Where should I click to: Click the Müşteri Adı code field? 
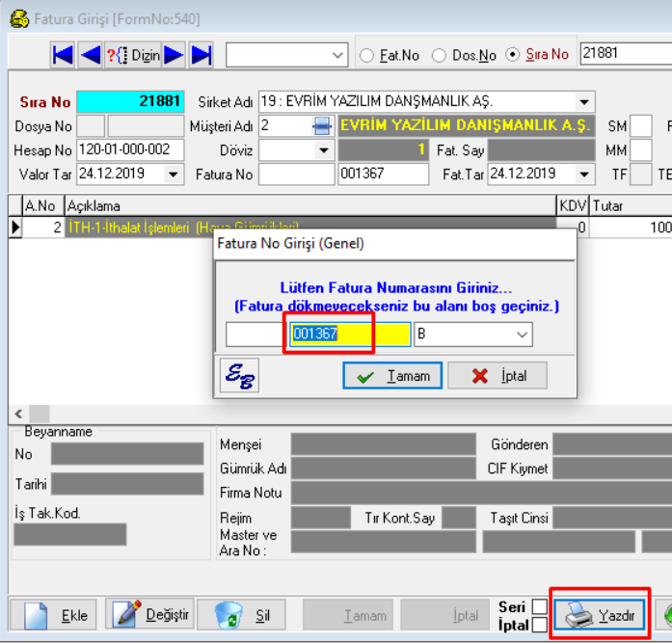[285, 126]
